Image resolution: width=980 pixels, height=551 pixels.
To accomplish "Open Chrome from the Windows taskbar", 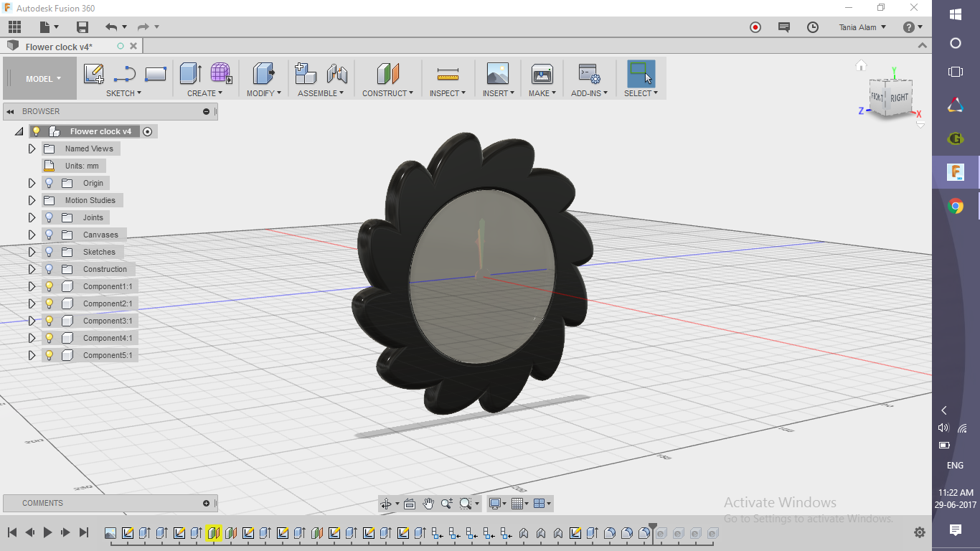I will (x=956, y=207).
